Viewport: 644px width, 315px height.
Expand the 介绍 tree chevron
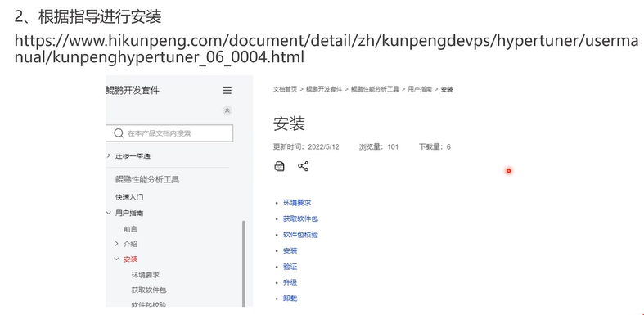117,244
